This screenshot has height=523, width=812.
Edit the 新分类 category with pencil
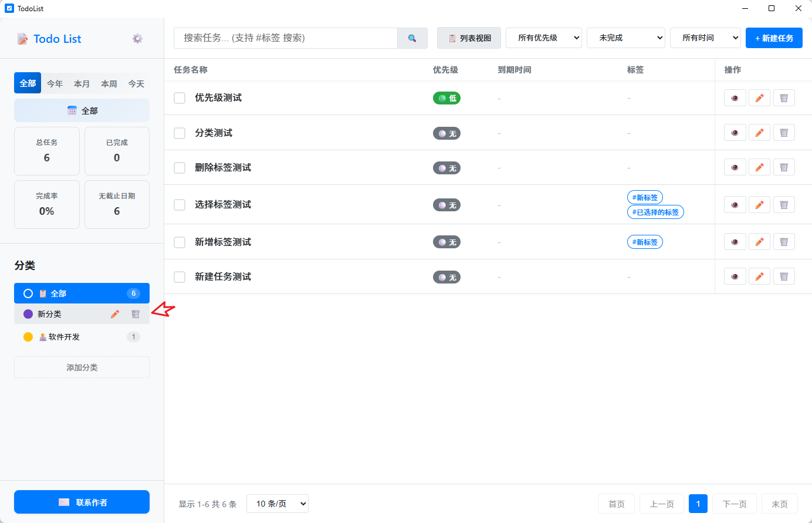[x=115, y=314]
